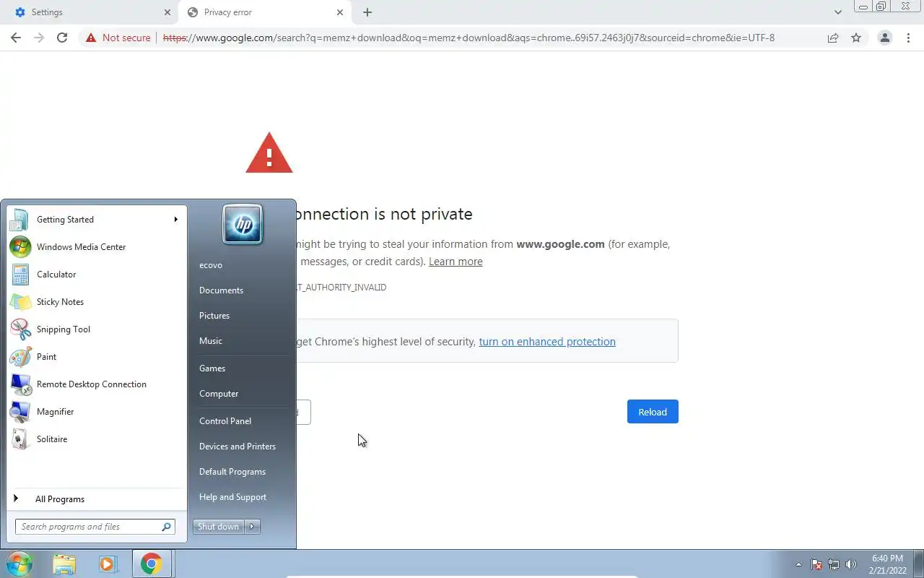Open Chrome's three-dot menu

tap(908, 38)
